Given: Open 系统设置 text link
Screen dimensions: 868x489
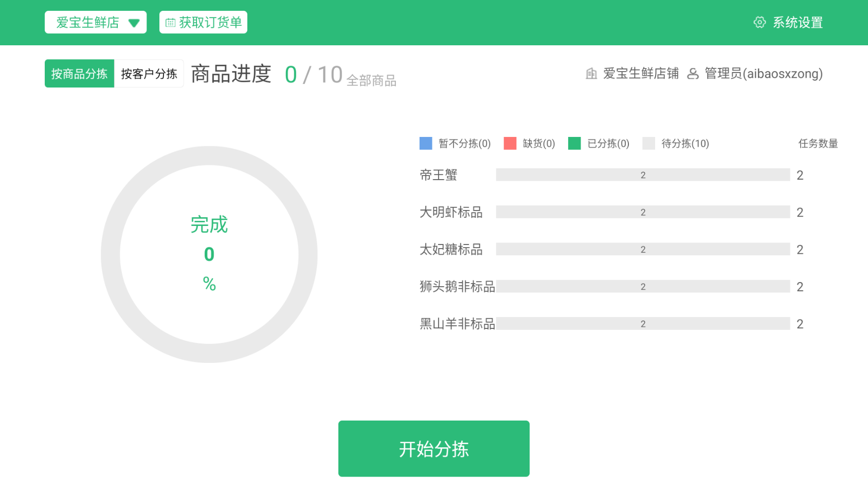Looking at the screenshot, I should pos(798,23).
